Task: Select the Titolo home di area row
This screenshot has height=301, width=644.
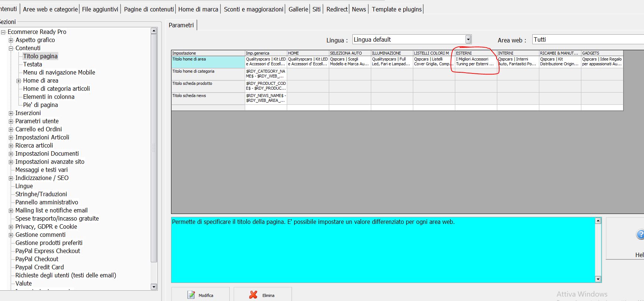Action: (208, 62)
